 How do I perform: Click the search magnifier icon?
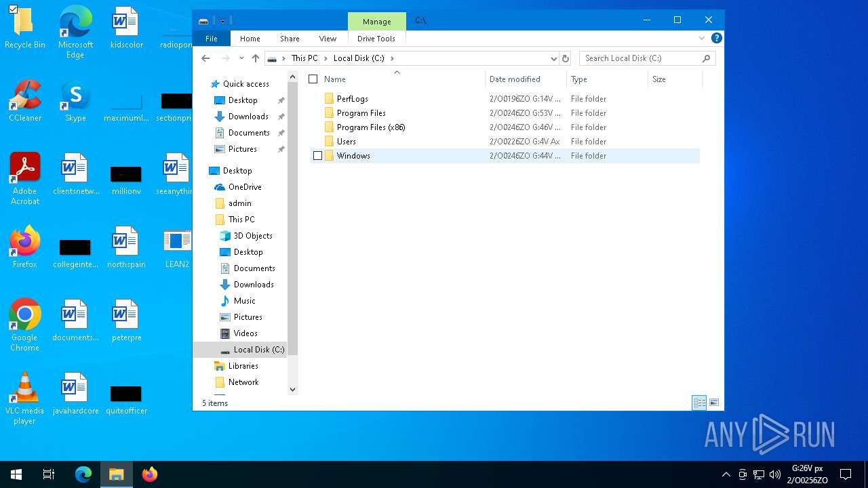click(x=706, y=58)
